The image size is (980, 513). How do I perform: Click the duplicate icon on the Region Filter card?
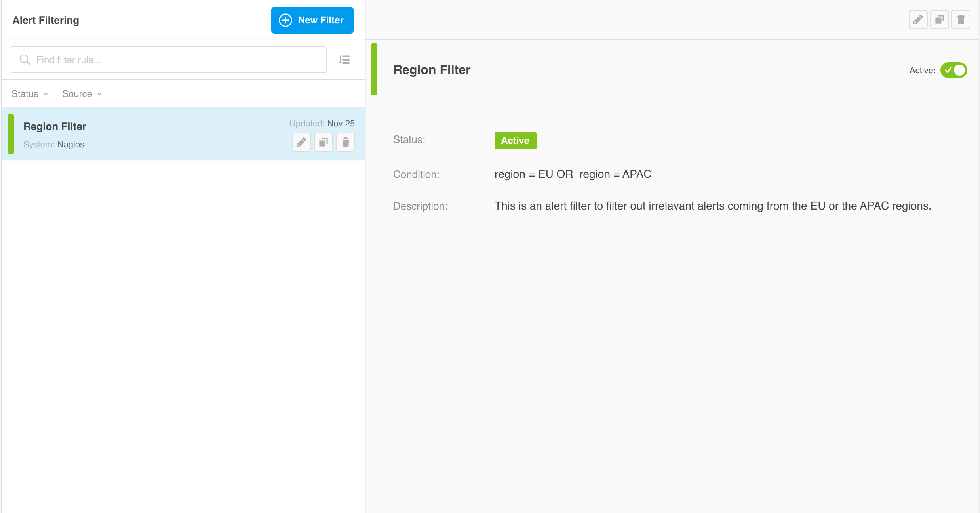pyautogui.click(x=323, y=142)
